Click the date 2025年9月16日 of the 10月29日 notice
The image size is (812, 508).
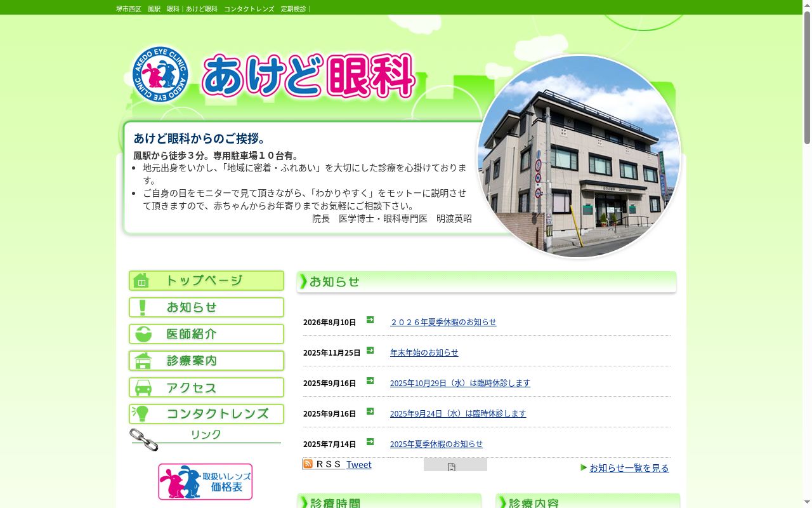330,383
